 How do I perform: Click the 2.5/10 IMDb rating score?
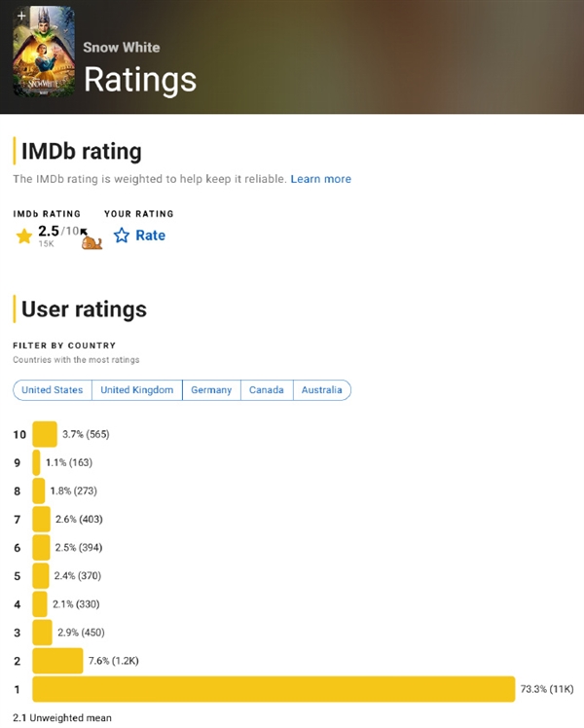pos(58,231)
